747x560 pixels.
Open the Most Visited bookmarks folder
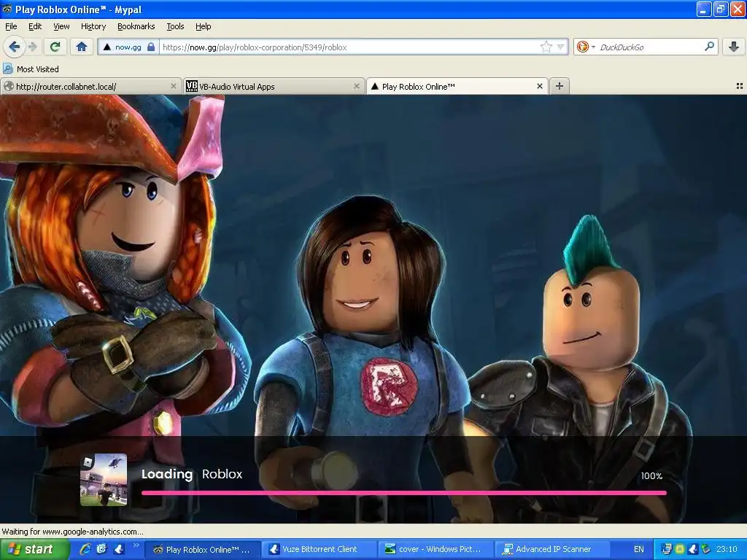click(31, 69)
